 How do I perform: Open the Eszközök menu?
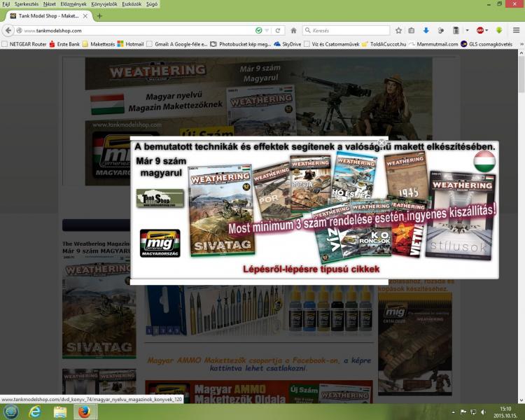point(132,4)
